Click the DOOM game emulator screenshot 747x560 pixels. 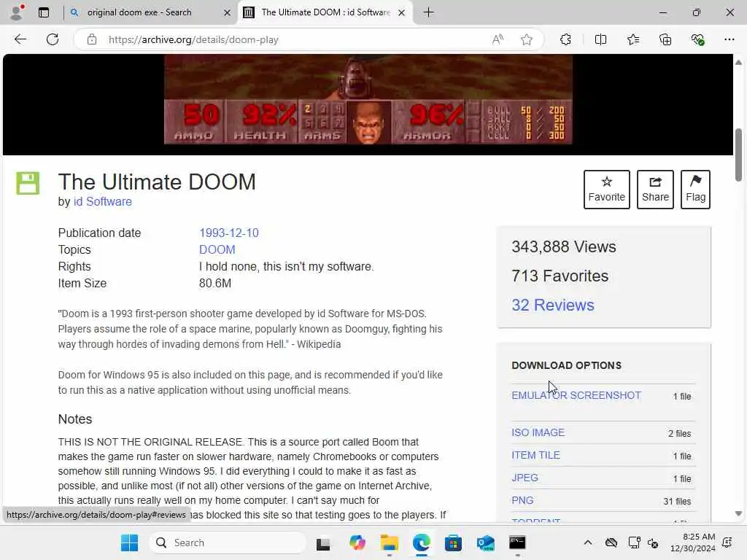(368, 99)
